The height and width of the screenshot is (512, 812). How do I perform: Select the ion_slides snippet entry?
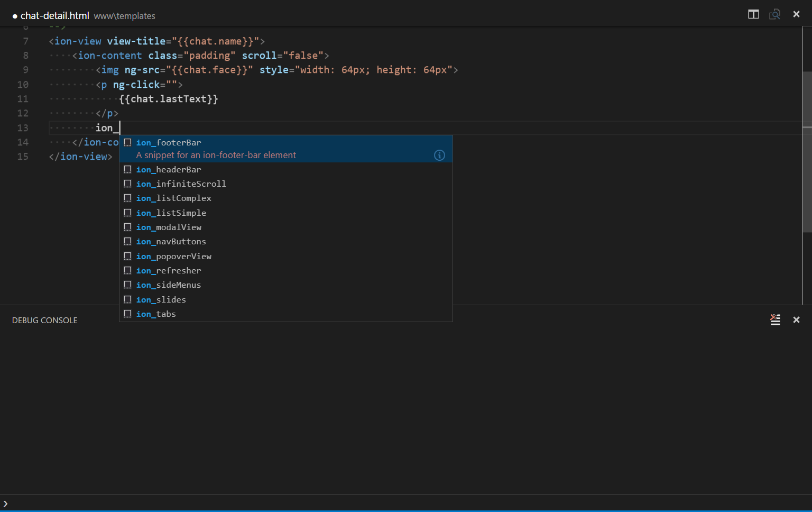click(161, 299)
